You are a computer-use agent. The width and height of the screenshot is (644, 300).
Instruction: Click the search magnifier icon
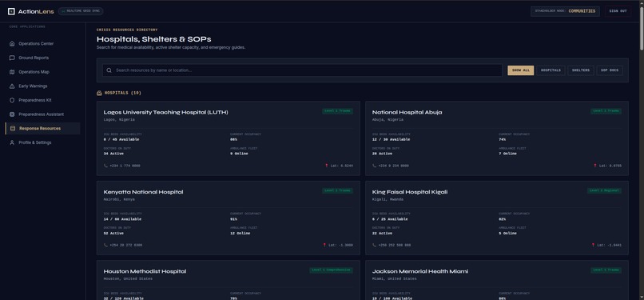point(109,70)
